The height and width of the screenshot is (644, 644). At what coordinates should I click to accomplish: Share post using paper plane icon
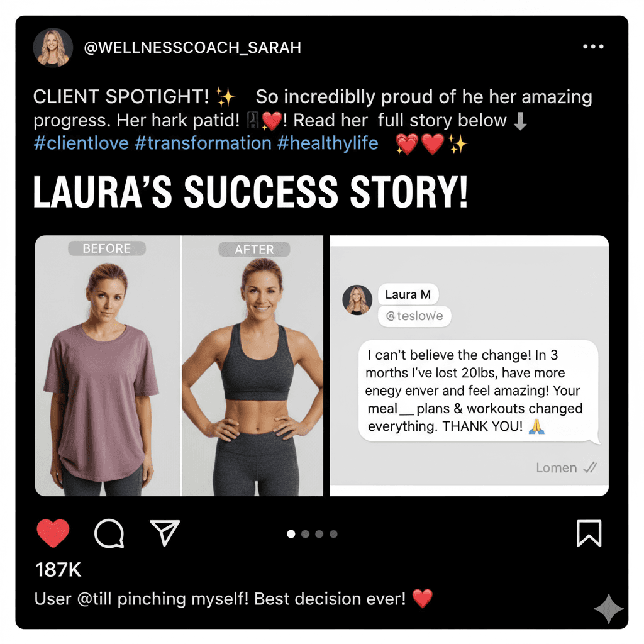(x=165, y=532)
